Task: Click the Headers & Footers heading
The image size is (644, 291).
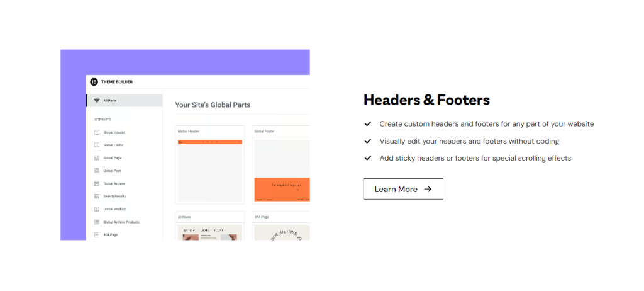Action: 426,100
